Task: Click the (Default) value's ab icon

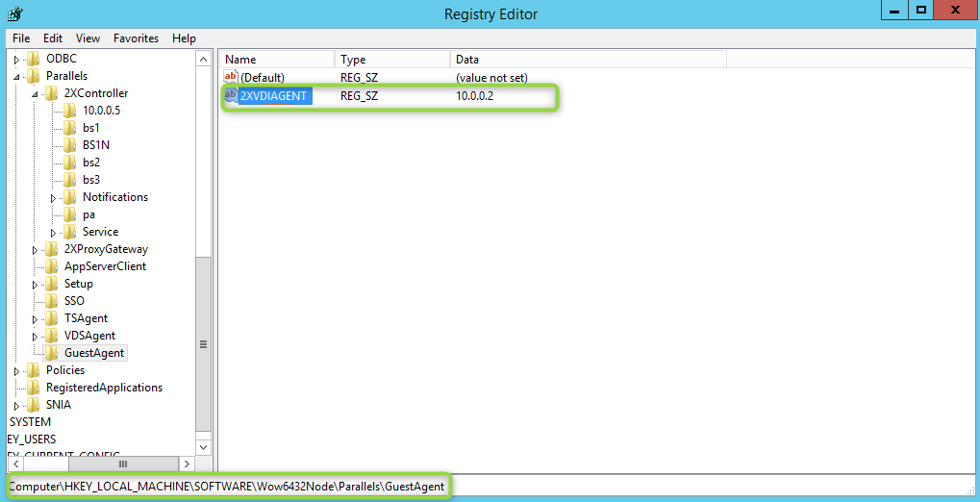Action: coord(231,77)
